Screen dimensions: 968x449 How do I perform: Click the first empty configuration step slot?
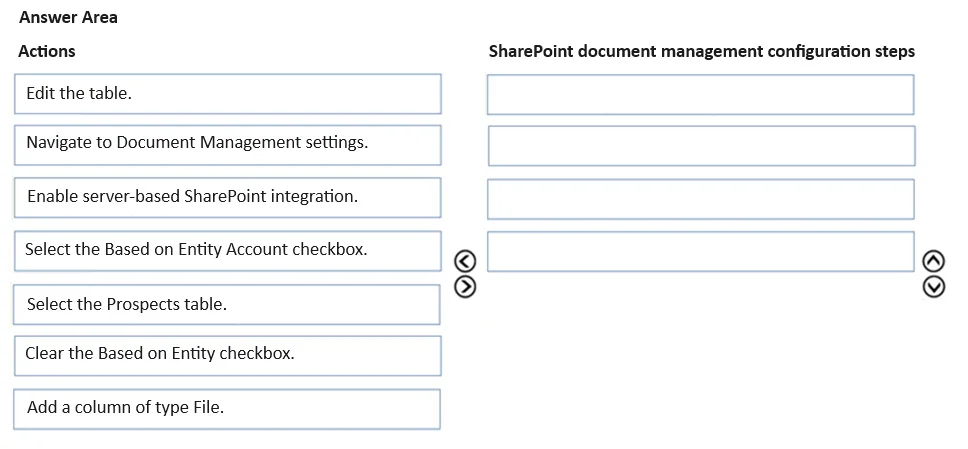701,94
